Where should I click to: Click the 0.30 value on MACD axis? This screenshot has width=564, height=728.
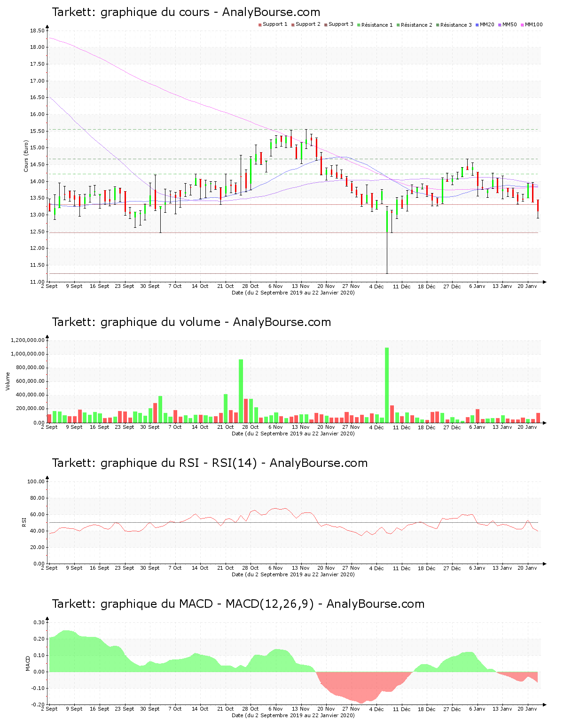click(x=39, y=622)
